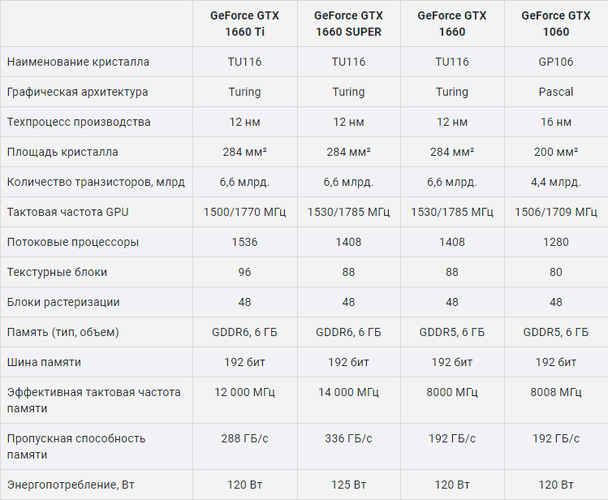Click the GeForce GTX 1060 column header
Screen dimensions: 608x500
(556, 23)
